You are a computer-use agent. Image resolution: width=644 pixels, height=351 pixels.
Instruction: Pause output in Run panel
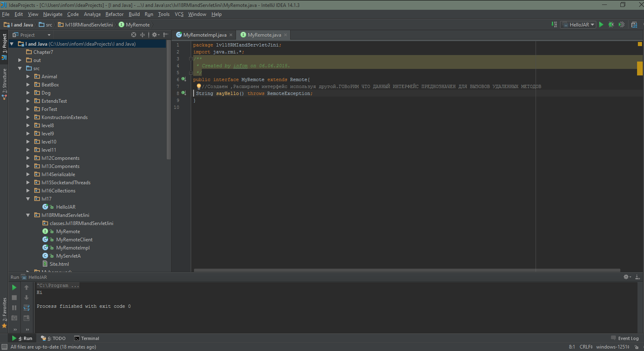14,308
